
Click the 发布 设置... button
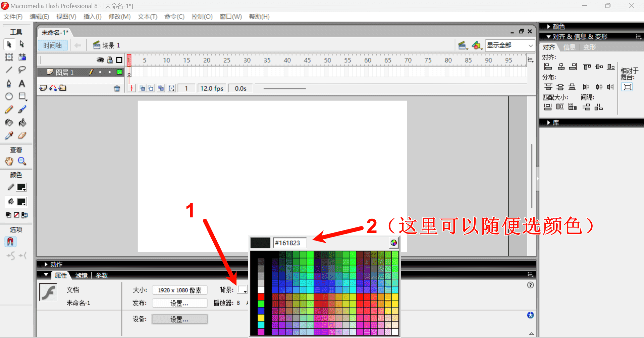(179, 303)
